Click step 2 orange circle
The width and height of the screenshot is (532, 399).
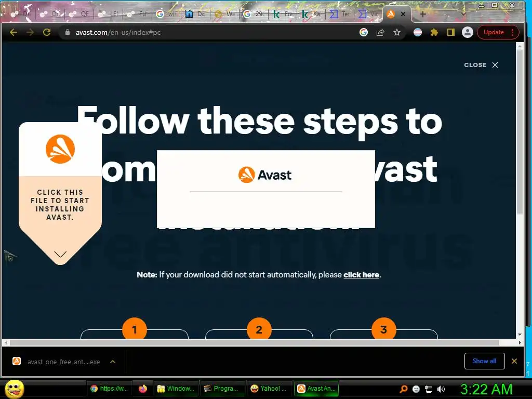(259, 329)
